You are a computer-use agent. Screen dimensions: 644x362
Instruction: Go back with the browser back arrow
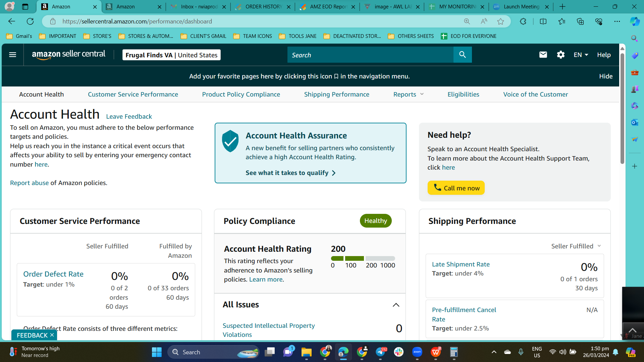(12, 21)
